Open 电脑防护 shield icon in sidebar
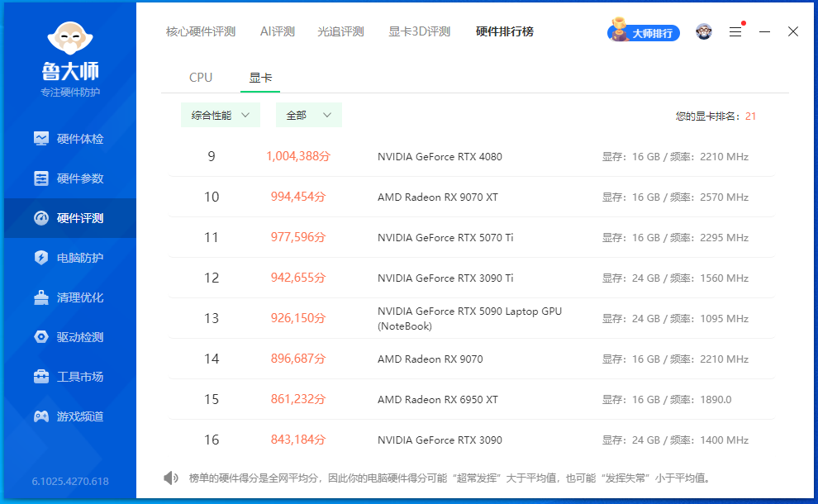This screenshot has height=504, width=818. coord(41,258)
